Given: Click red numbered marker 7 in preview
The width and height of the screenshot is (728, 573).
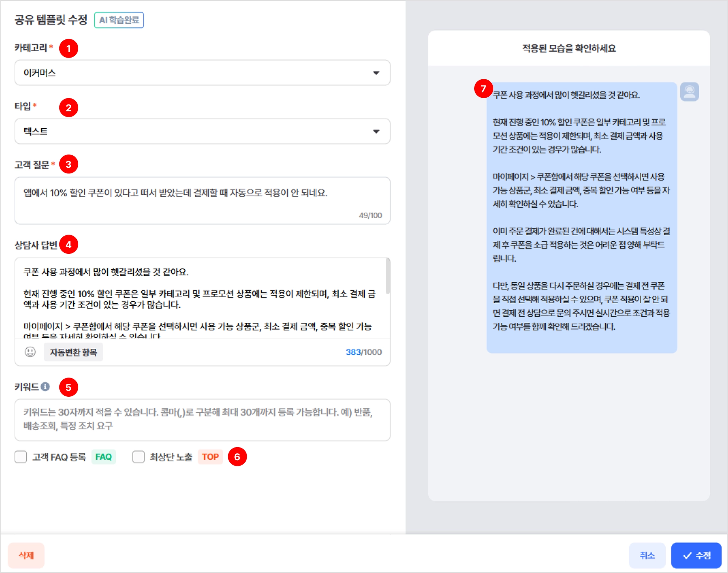Looking at the screenshot, I should 483,89.
